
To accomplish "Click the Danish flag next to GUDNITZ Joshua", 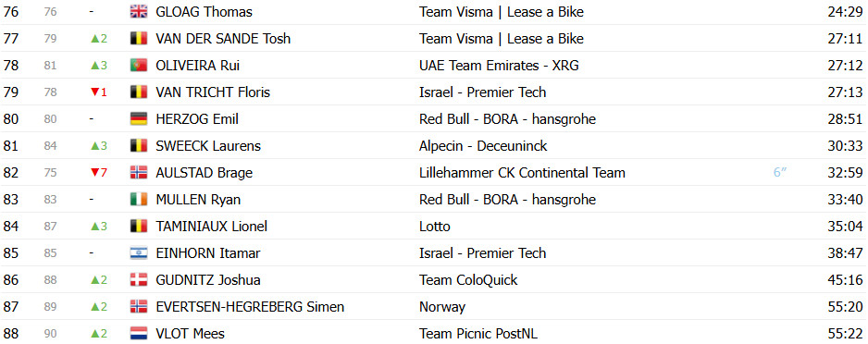I will [139, 280].
